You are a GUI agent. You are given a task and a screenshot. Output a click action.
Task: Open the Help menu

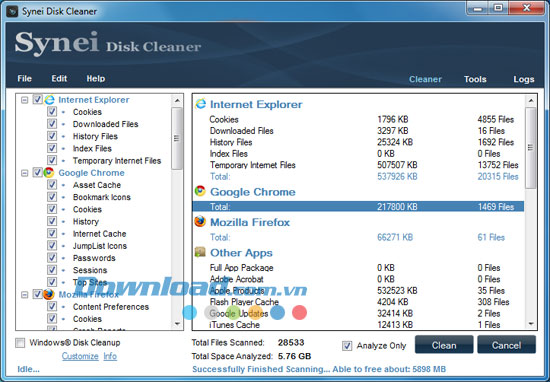coord(96,79)
